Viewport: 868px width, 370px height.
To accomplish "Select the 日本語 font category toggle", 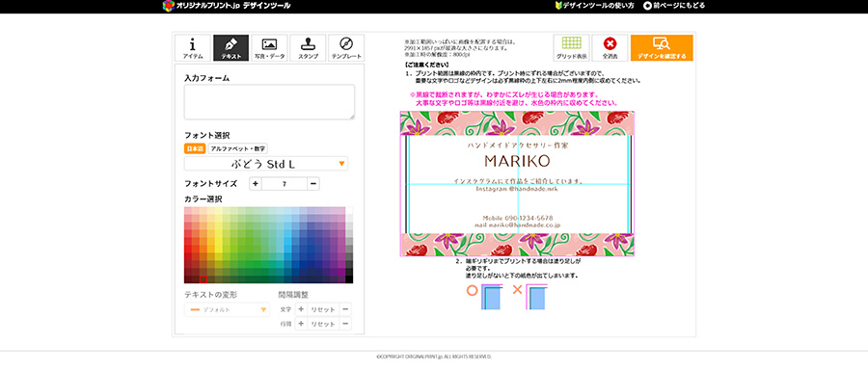I will [x=195, y=148].
